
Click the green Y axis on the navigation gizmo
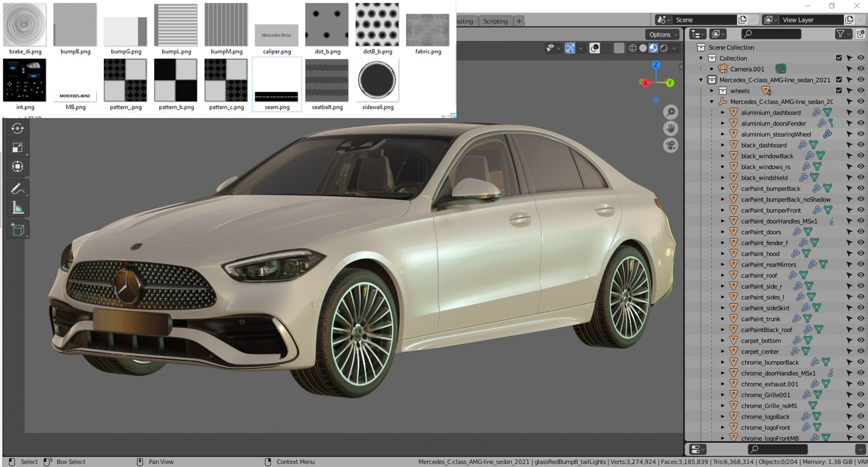pos(670,83)
